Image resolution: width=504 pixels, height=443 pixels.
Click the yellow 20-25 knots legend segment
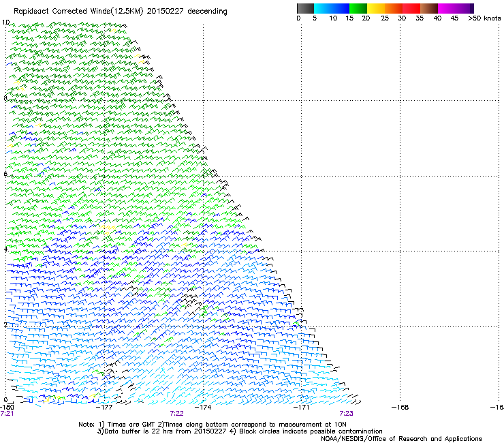[376, 8]
